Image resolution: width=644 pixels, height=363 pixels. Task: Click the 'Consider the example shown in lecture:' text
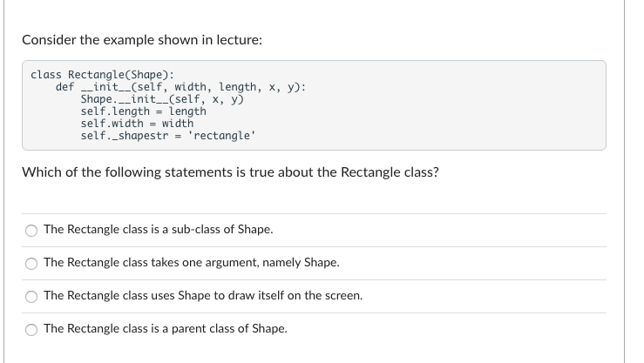tap(141, 40)
